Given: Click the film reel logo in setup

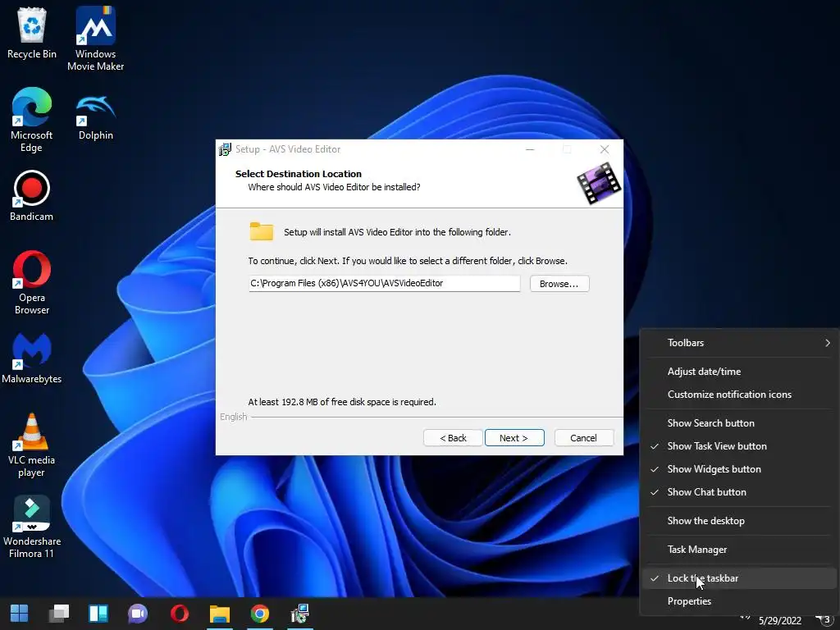Looking at the screenshot, I should point(598,184).
